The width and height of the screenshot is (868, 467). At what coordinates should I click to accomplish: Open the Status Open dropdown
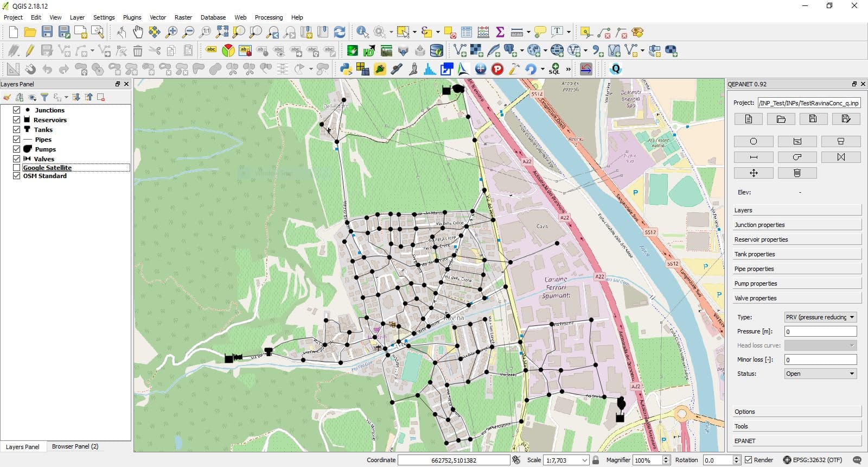(820, 374)
